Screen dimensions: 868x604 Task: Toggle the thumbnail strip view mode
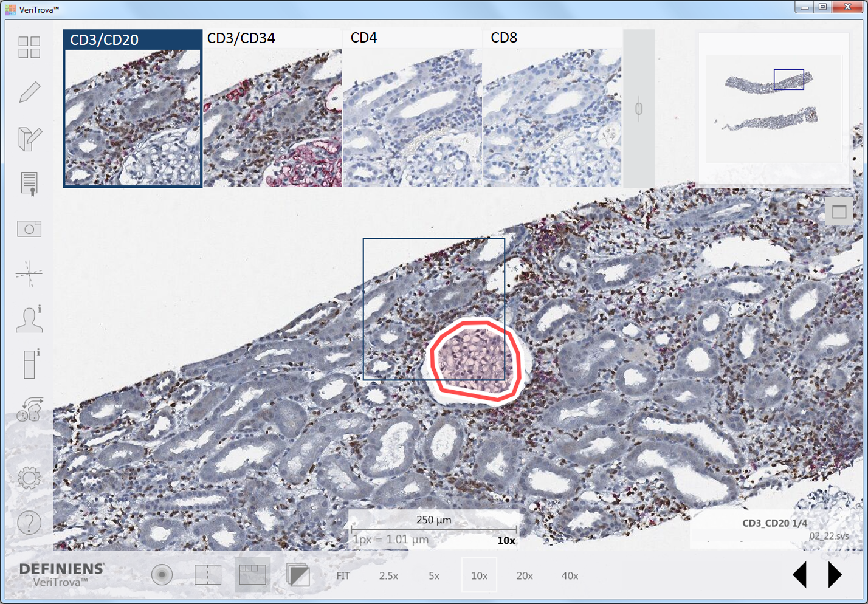pos(252,574)
